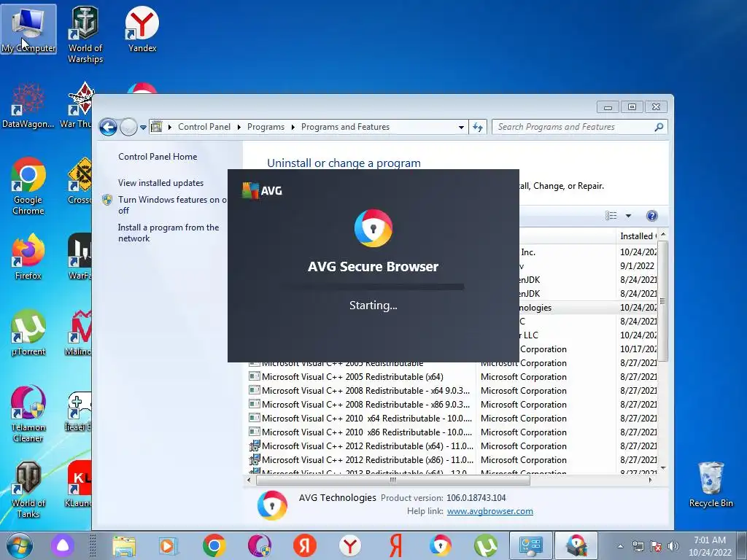747x560 pixels.
Task: Select Visual C++ 2010 x86 Redistributable row
Action: pyautogui.click(x=452, y=432)
